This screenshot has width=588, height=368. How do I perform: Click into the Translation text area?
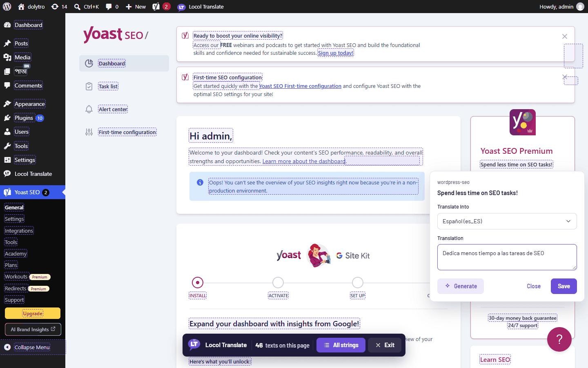tap(507, 257)
